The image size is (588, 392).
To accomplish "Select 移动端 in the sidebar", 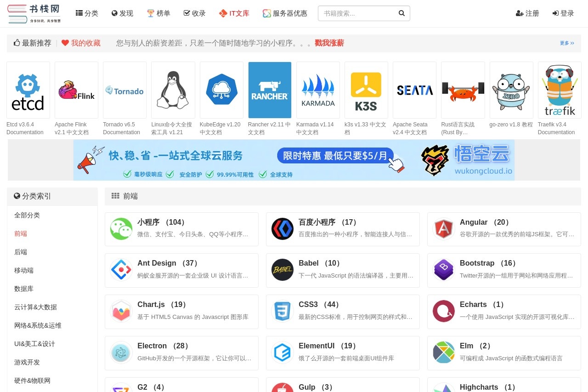I will click(x=24, y=270).
